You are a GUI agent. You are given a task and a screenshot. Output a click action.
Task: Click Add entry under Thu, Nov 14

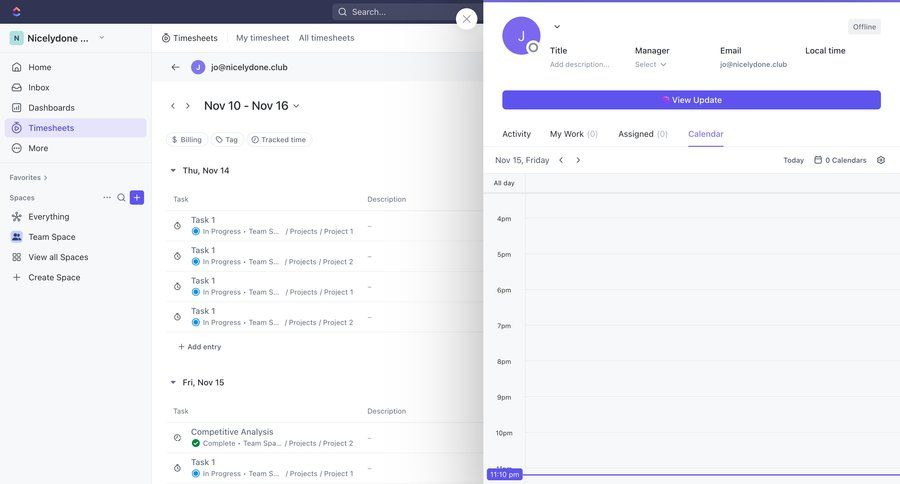pos(200,347)
